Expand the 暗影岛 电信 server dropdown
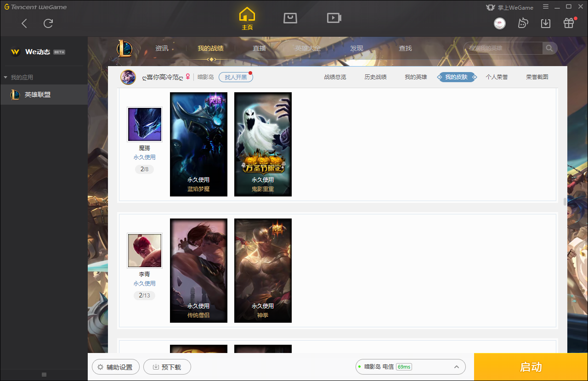Image resolution: width=588 pixels, height=381 pixels. [x=411, y=367]
